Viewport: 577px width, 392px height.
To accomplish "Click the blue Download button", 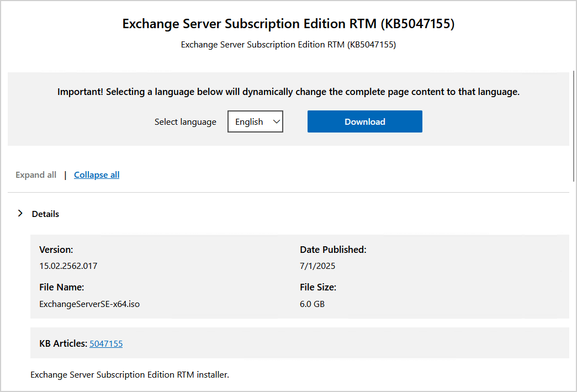I will coord(364,121).
